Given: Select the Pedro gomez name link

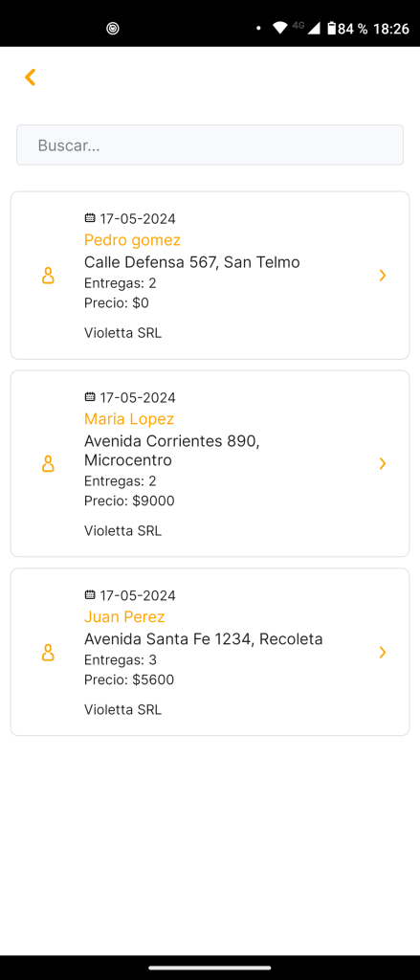Looking at the screenshot, I should tap(132, 240).
